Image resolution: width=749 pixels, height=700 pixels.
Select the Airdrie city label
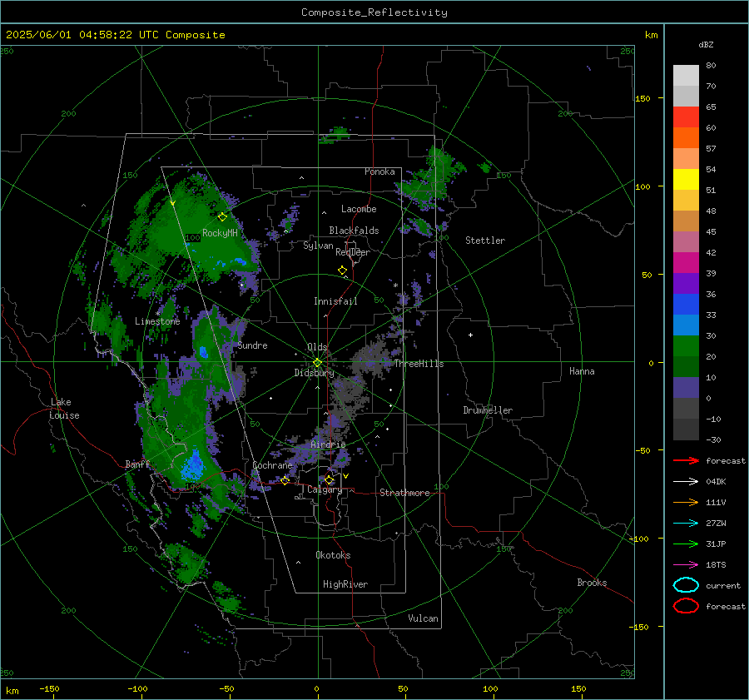point(328,444)
